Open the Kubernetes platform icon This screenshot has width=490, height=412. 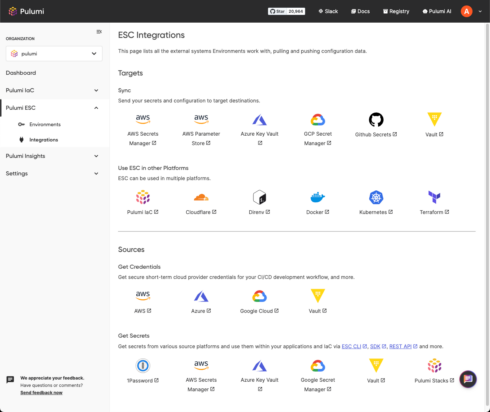[376, 197]
